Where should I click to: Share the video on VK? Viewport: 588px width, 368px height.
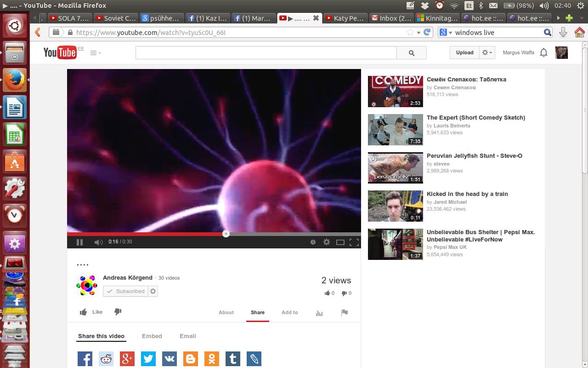click(x=170, y=359)
